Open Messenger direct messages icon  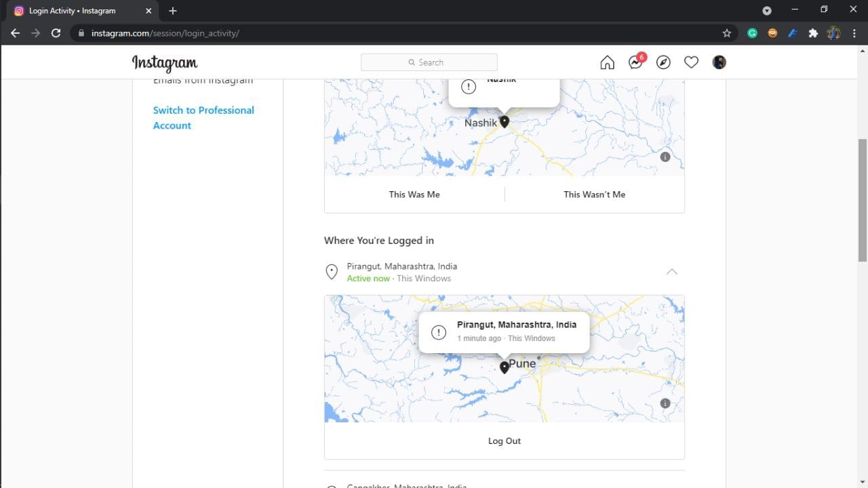[635, 62]
